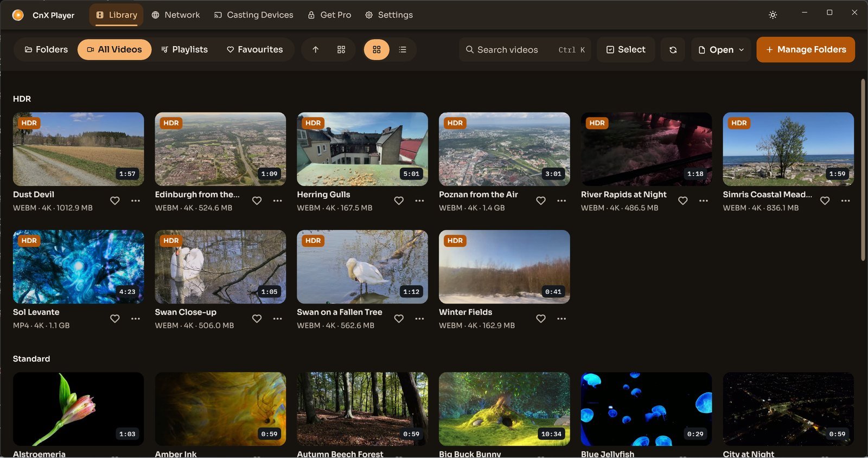The width and height of the screenshot is (868, 458).
Task: Open more options for River Rapids at Night
Action: pos(704,201)
